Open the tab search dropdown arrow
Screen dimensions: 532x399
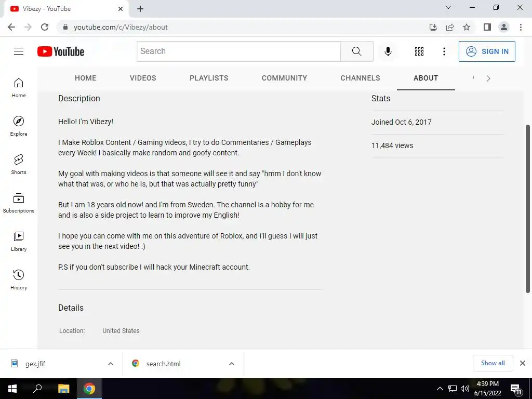pos(448,7)
